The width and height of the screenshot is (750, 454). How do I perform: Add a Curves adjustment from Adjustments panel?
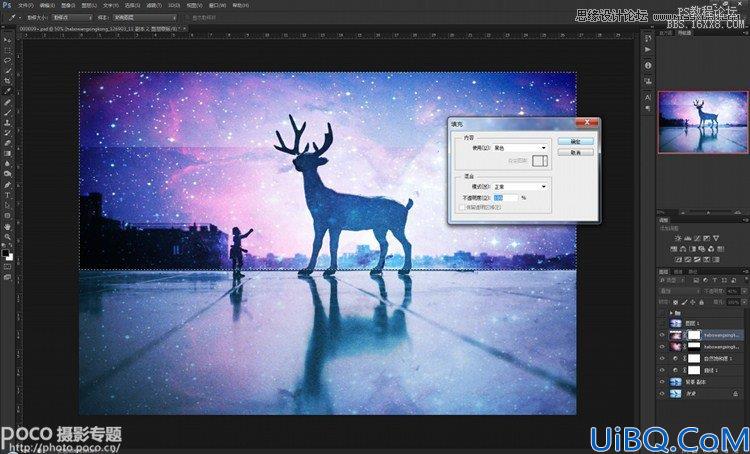click(x=697, y=238)
